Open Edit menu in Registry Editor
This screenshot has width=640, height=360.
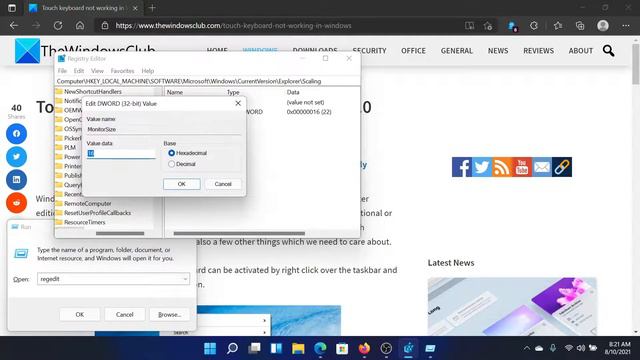click(79, 71)
